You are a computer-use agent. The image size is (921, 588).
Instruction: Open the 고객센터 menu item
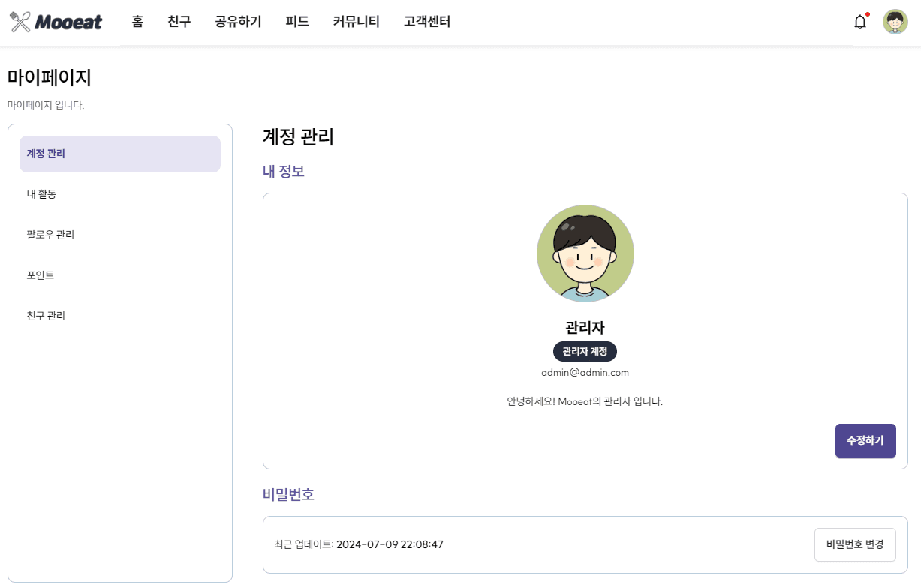pyautogui.click(x=426, y=22)
